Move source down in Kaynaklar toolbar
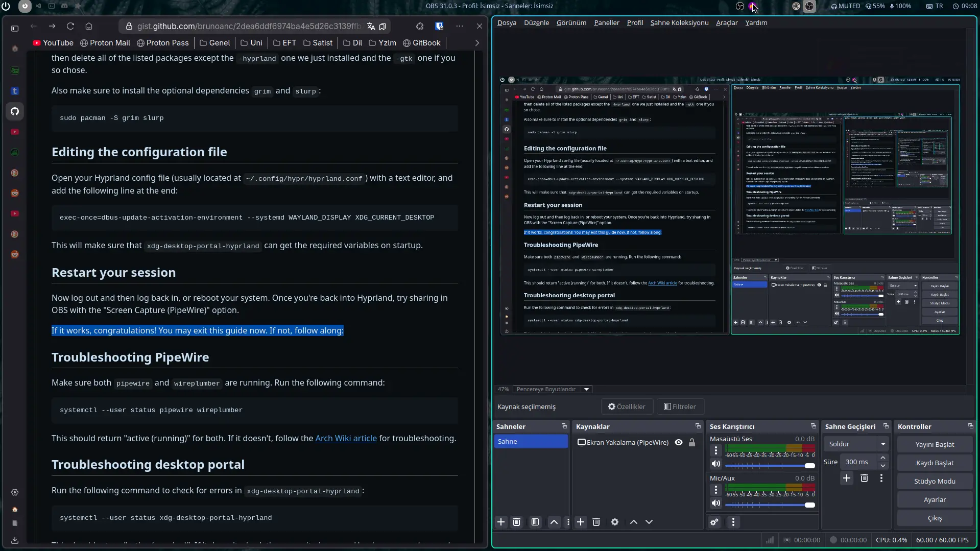 click(x=649, y=522)
